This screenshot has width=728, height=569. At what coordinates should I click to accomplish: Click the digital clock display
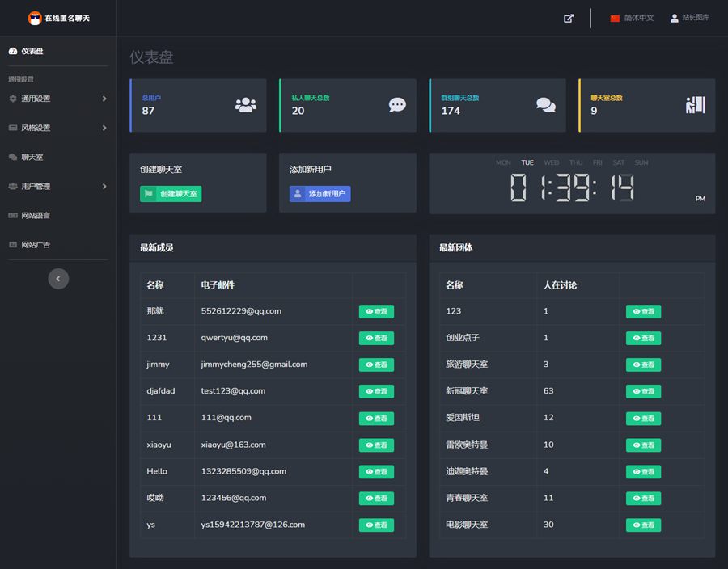(x=572, y=188)
